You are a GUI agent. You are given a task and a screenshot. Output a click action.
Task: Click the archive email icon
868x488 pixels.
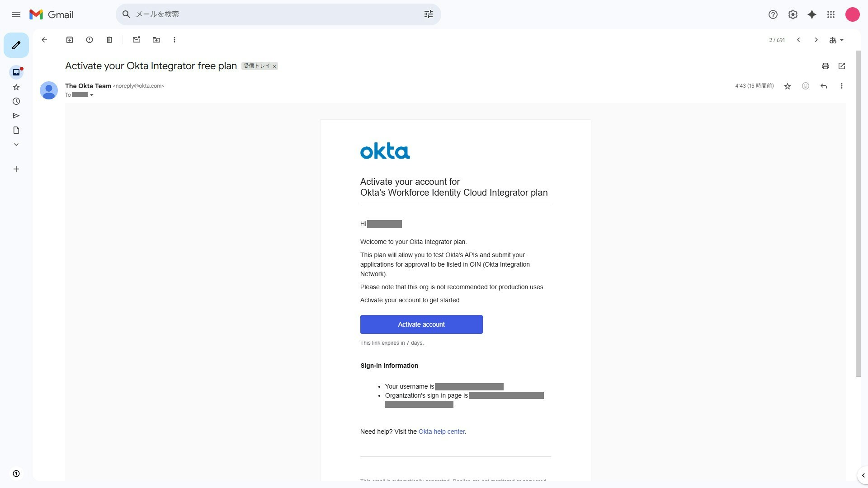70,40
